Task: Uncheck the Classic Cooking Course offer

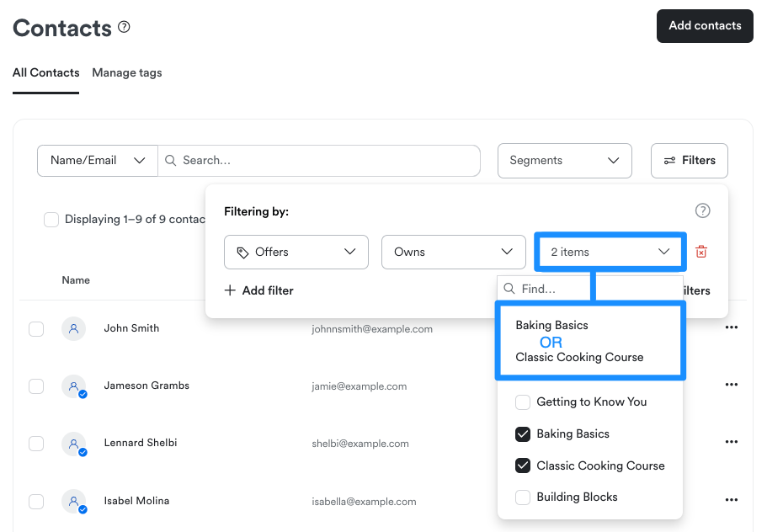Action: point(523,465)
